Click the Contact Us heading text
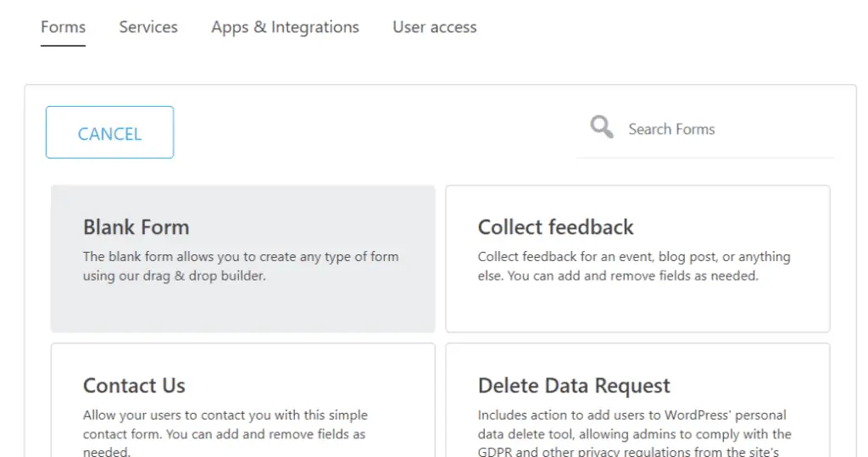Image resolution: width=868 pixels, height=457 pixels. (134, 386)
